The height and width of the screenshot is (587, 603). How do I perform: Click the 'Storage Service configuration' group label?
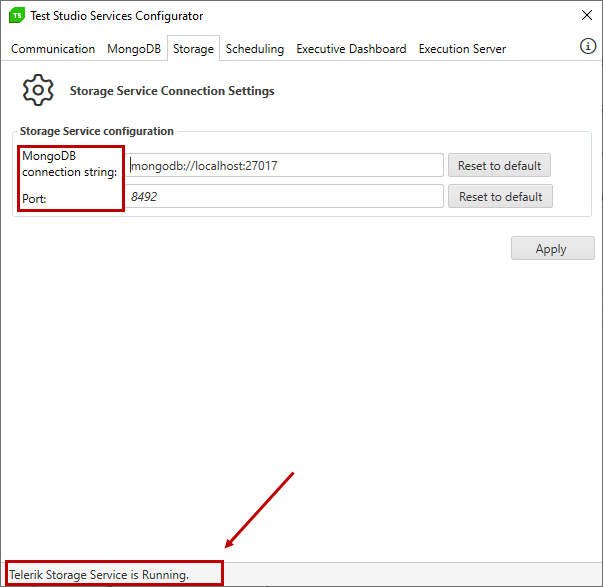click(97, 131)
